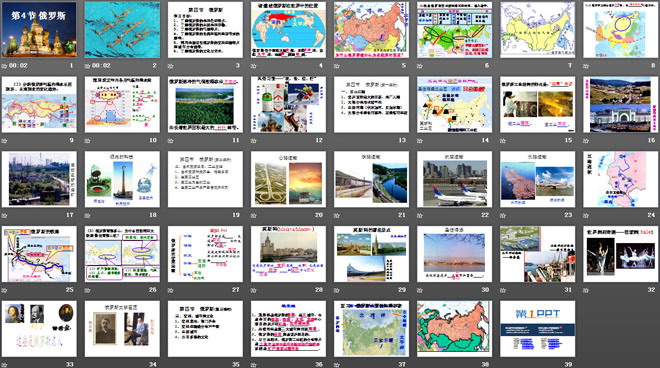This screenshot has height=368, width=660.
Task: Select the sunset highway slide 20
Action: tap(288, 179)
